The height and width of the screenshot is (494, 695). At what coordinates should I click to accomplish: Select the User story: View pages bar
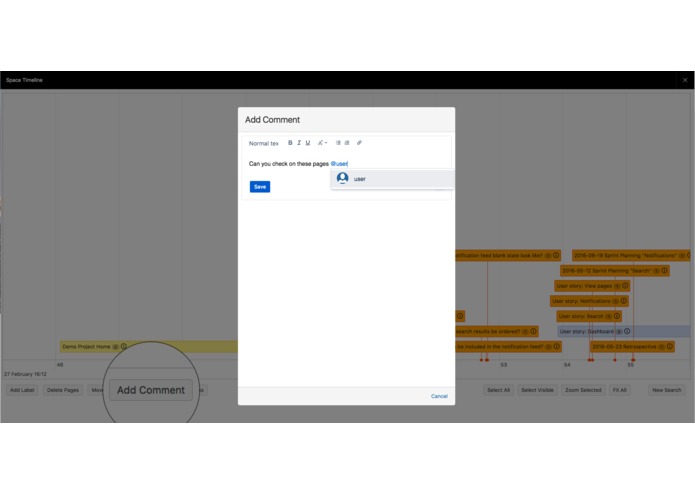pyautogui.click(x=592, y=286)
